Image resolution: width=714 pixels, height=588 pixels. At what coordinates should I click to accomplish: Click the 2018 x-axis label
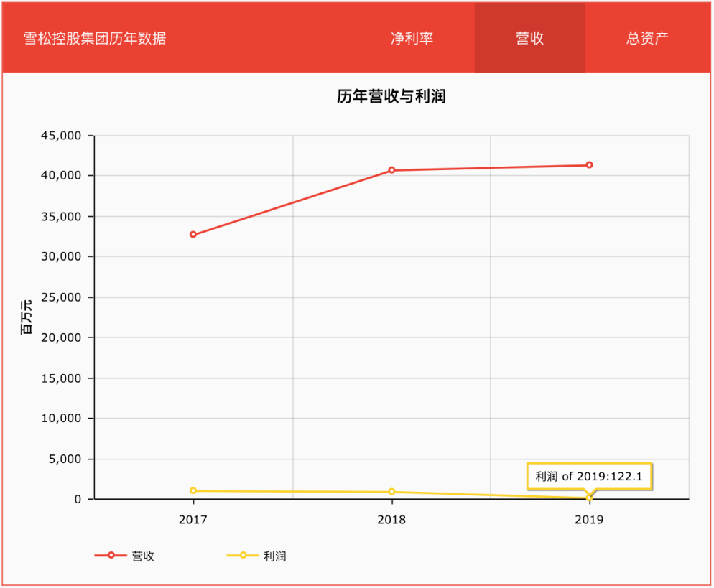pyautogui.click(x=391, y=520)
